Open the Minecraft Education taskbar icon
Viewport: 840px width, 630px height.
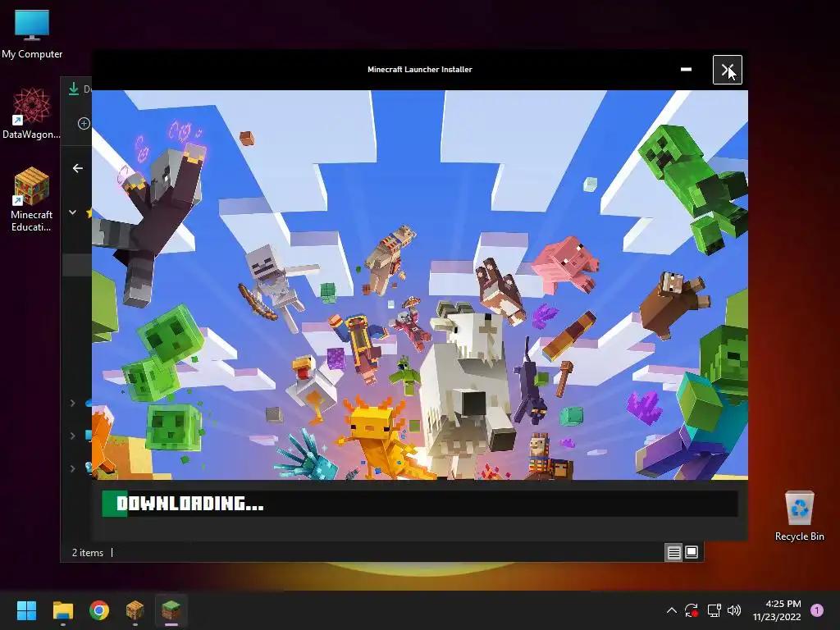(x=135, y=610)
